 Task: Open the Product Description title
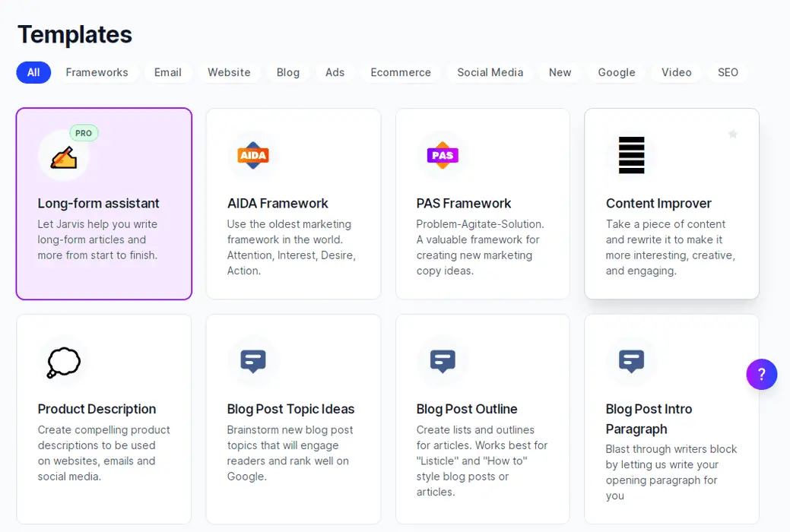coord(97,409)
